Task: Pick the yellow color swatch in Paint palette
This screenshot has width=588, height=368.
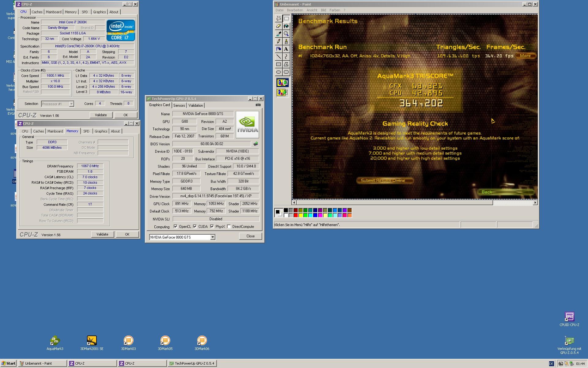Action: (x=300, y=215)
